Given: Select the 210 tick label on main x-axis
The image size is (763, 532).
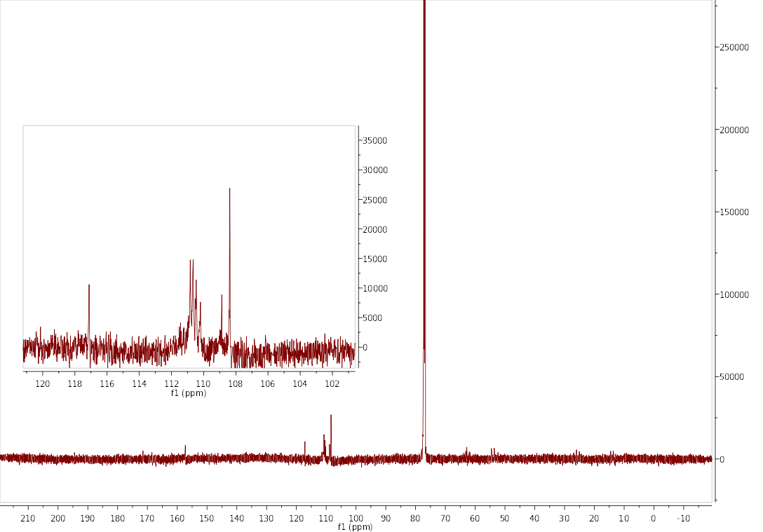Looking at the screenshot, I should click(x=28, y=519).
